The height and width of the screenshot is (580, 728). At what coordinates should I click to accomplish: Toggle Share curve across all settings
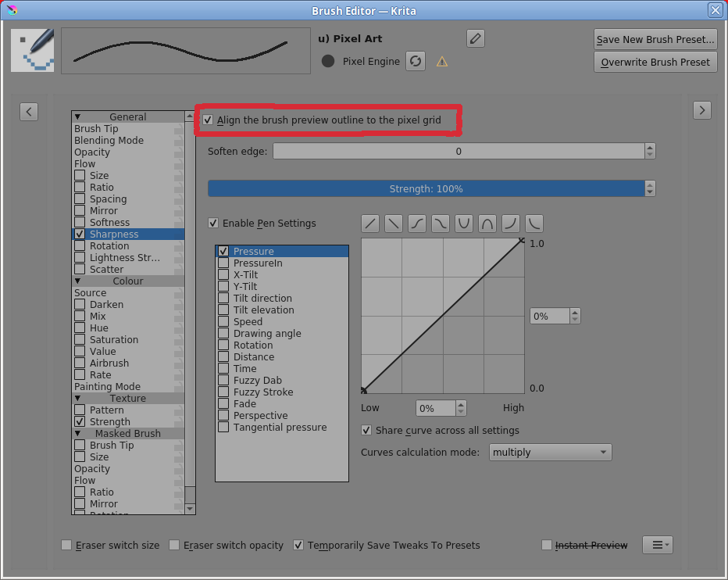click(x=366, y=431)
